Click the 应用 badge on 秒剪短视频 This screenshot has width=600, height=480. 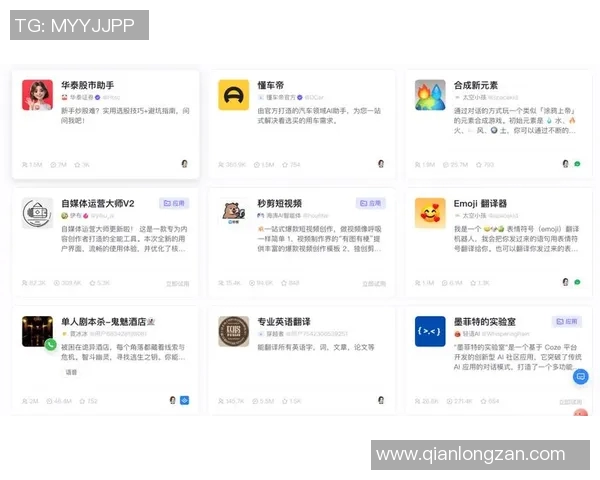(370, 203)
